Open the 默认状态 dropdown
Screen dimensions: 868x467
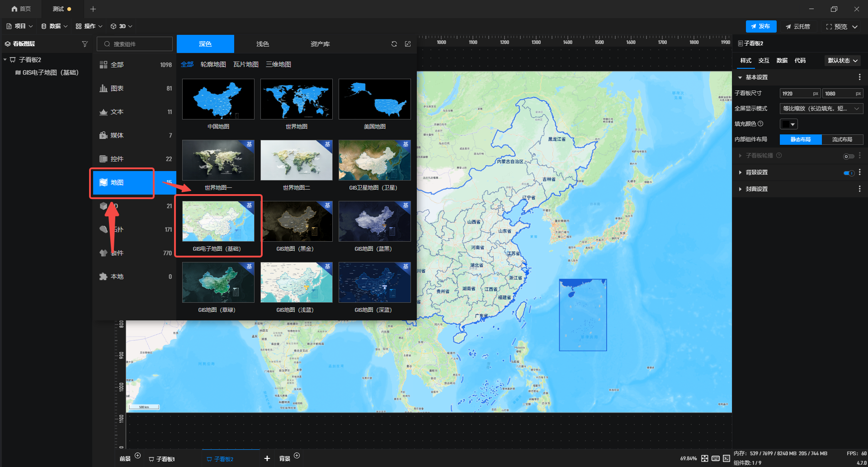842,61
